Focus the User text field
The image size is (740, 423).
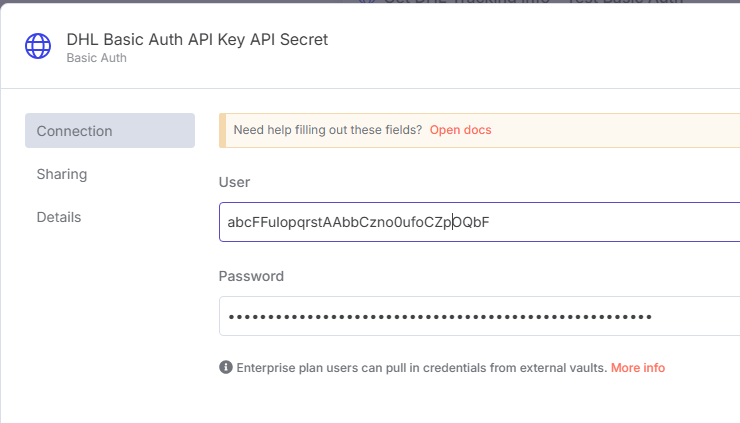point(479,222)
